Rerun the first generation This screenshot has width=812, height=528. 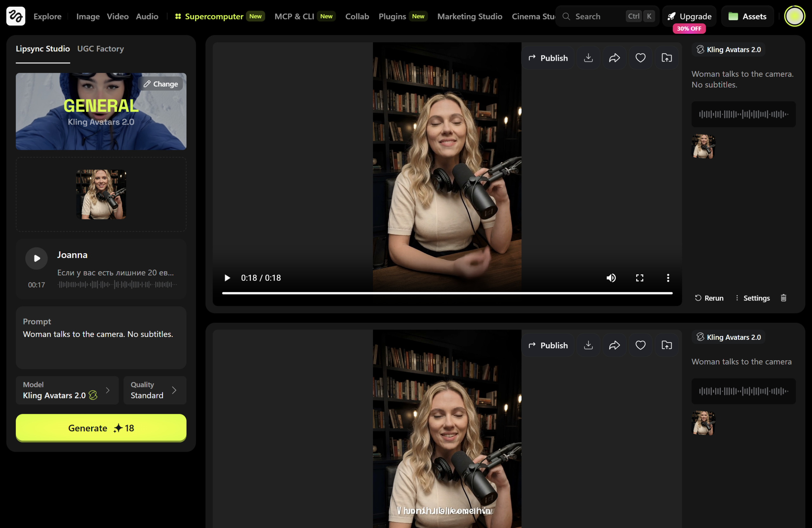click(709, 298)
